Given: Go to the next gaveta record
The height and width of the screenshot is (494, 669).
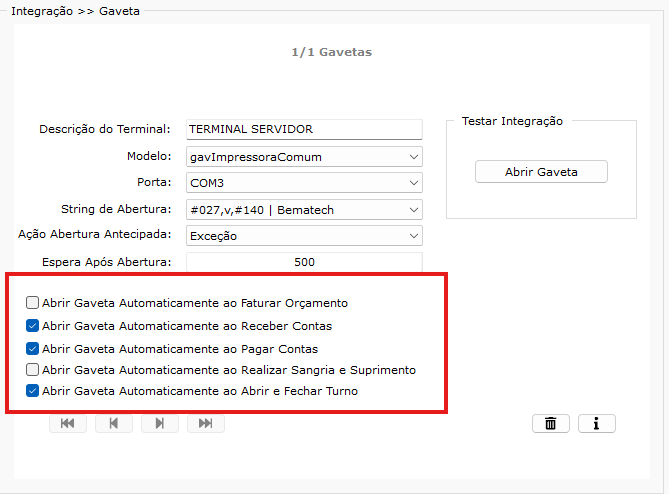Looking at the screenshot, I should click(160, 423).
